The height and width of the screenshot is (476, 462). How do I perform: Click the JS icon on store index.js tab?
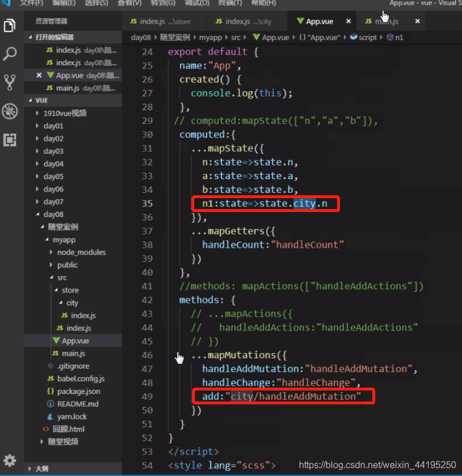click(134, 21)
